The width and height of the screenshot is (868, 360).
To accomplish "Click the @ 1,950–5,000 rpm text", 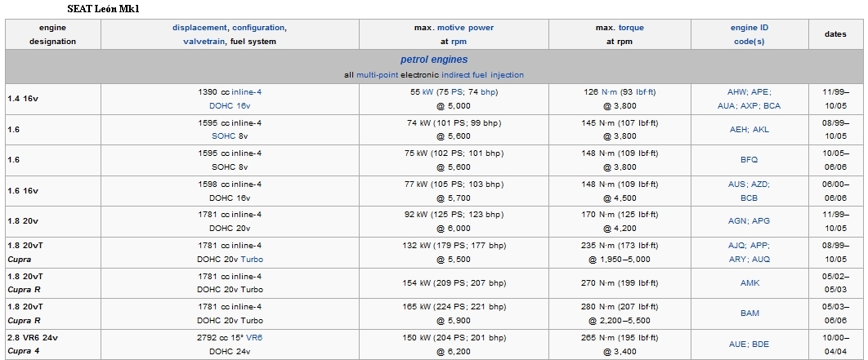I will [620, 260].
